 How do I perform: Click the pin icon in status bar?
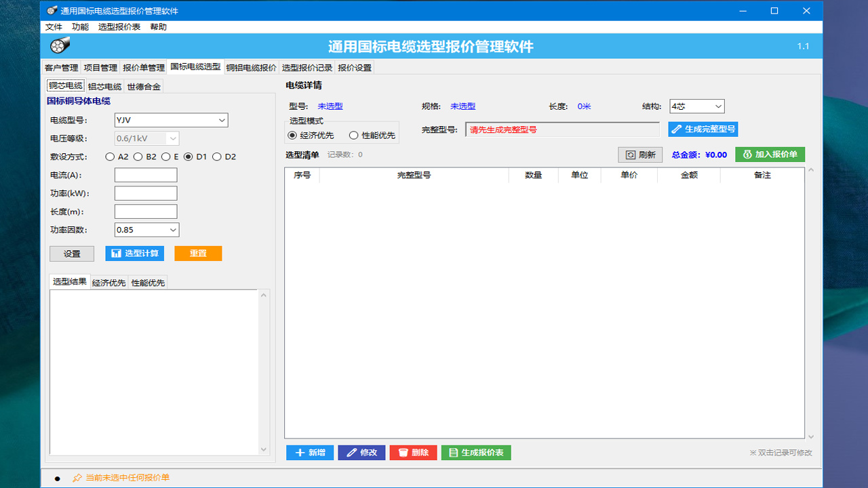tap(77, 478)
